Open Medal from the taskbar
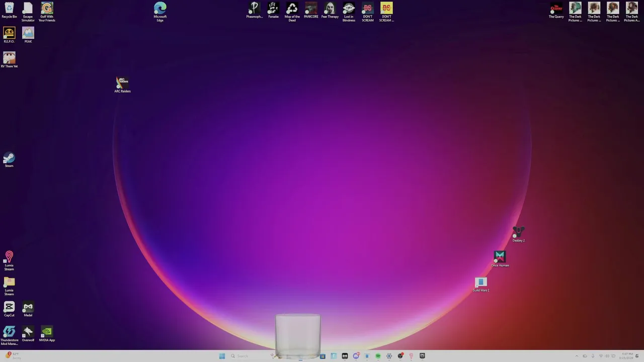 pos(345,356)
